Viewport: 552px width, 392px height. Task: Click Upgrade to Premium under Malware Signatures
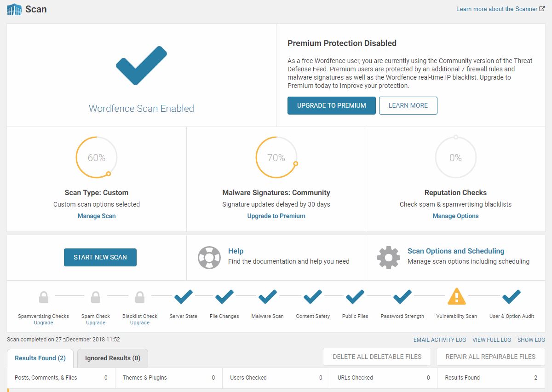(276, 216)
